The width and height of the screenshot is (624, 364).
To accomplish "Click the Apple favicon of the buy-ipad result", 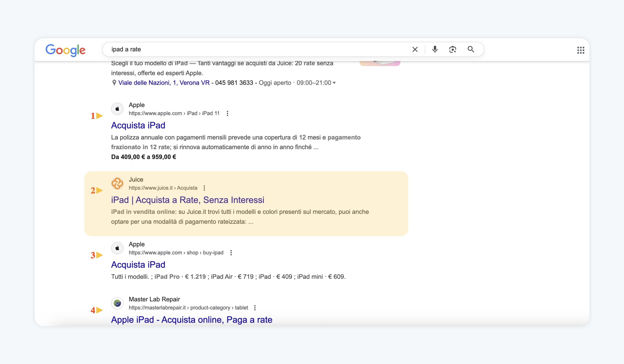I will click(x=117, y=248).
